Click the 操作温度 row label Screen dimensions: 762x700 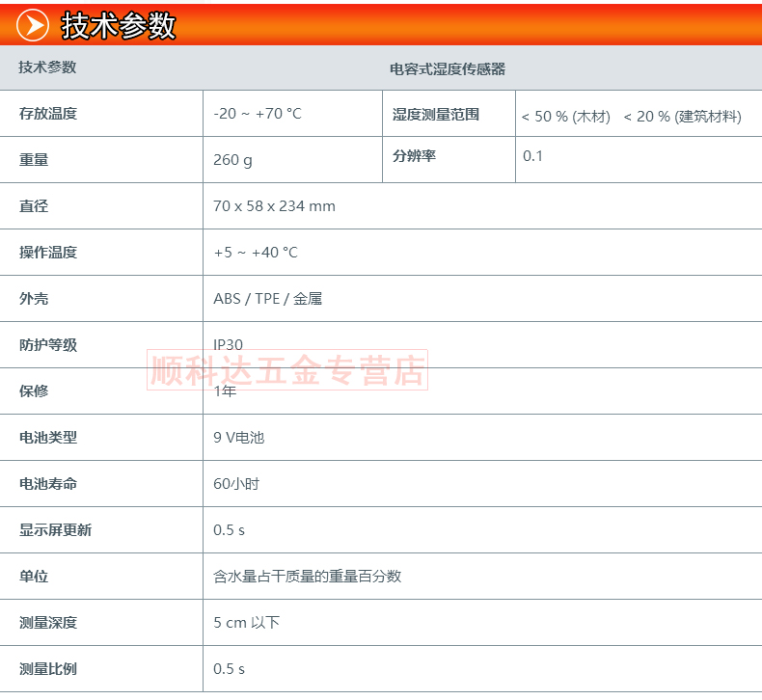[48, 253]
